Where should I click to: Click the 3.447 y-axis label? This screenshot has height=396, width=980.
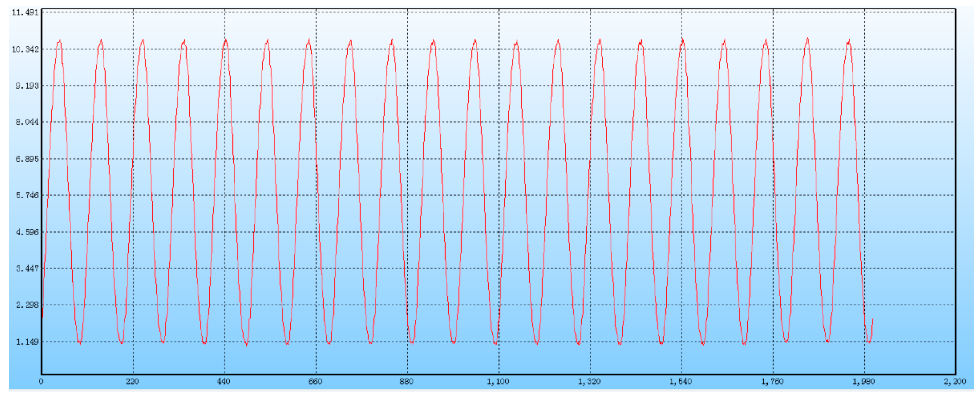click(x=27, y=268)
